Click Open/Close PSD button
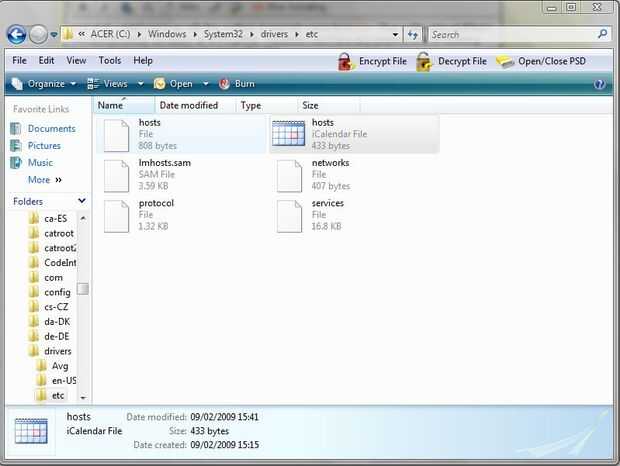The image size is (620, 466). (x=541, y=62)
